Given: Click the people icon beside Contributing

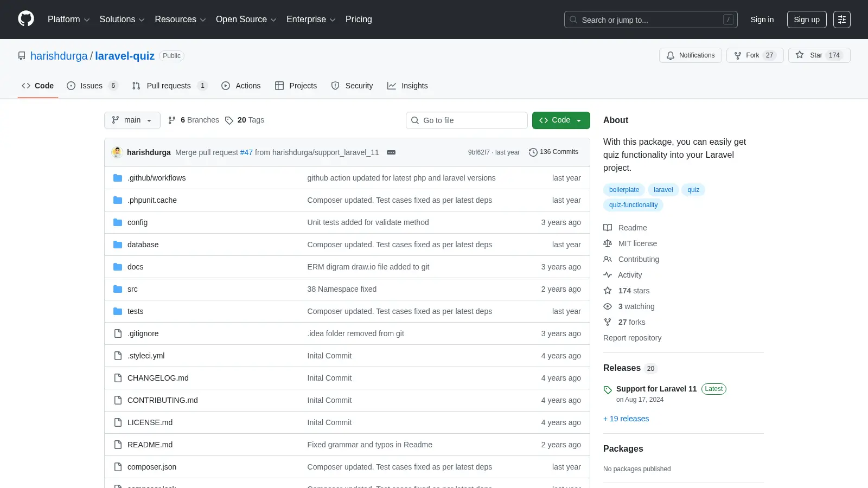Looking at the screenshot, I should pos(608,259).
